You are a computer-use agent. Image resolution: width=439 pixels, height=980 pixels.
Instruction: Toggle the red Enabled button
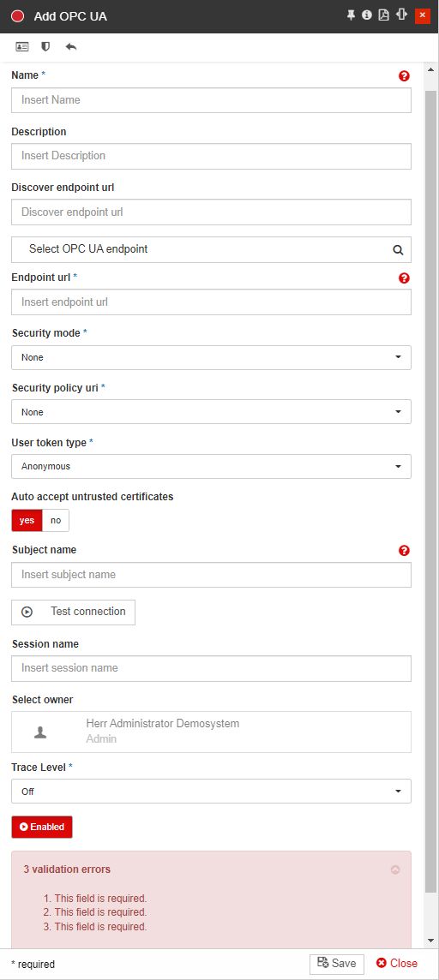coord(42,827)
